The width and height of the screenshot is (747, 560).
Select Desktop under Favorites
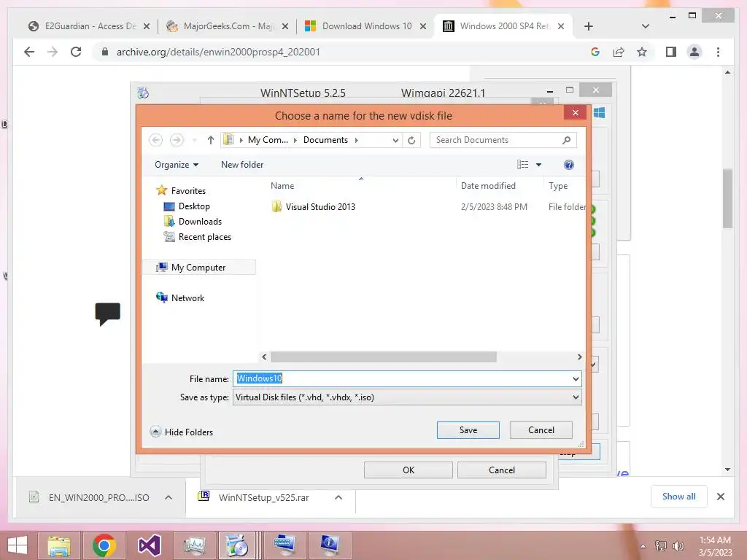(194, 206)
